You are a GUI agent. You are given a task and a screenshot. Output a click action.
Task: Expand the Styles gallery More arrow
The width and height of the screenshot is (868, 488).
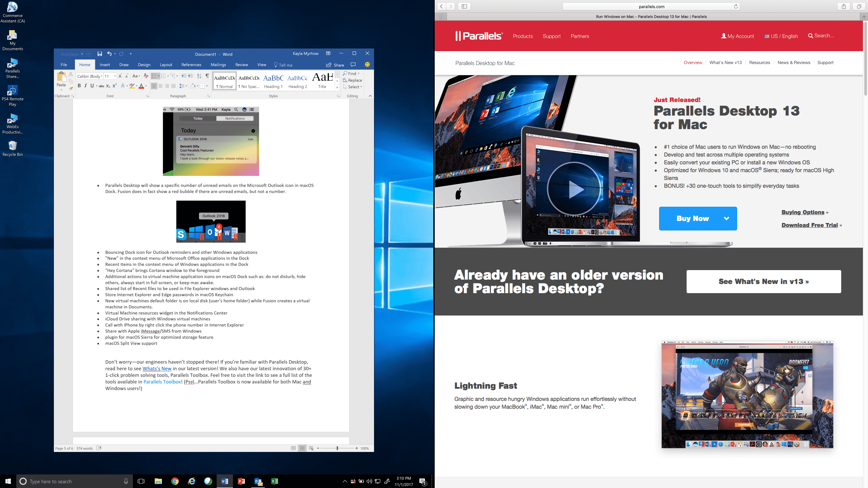click(x=337, y=88)
